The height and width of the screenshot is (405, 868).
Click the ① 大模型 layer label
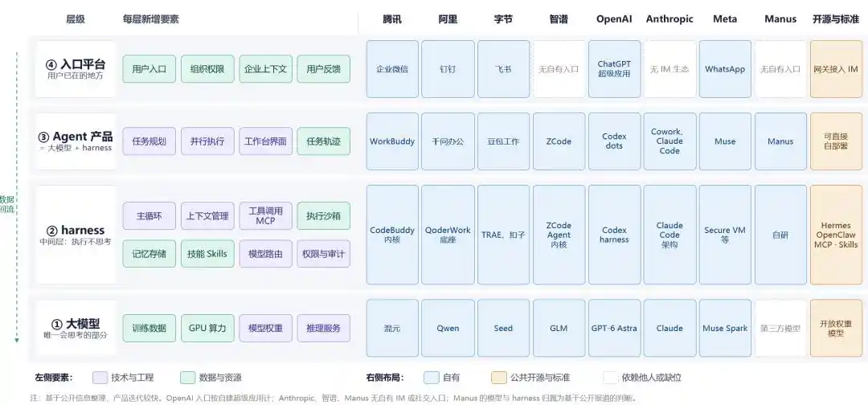coord(76,328)
